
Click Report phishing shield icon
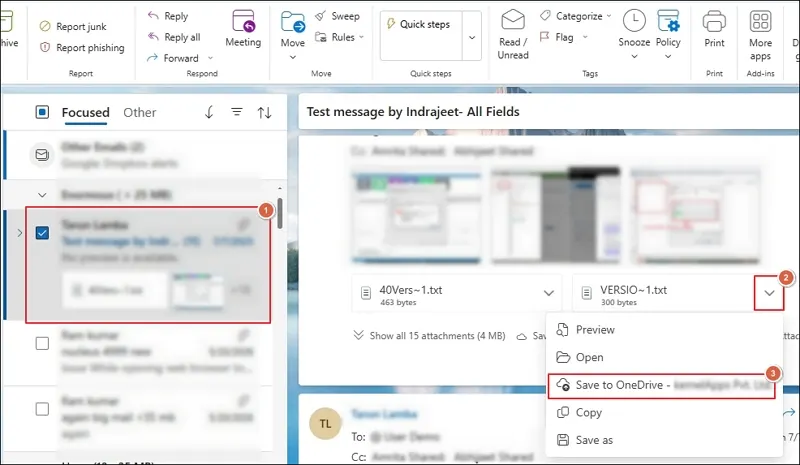tap(45, 47)
